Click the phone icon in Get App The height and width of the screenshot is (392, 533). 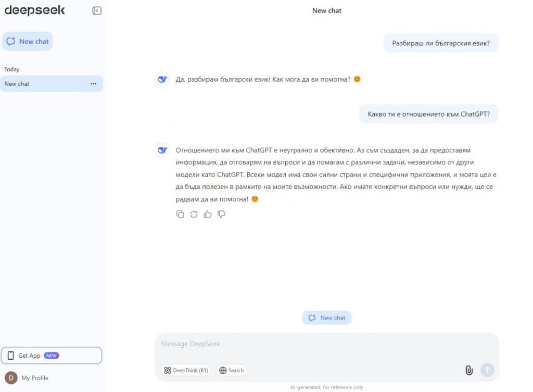click(x=11, y=355)
